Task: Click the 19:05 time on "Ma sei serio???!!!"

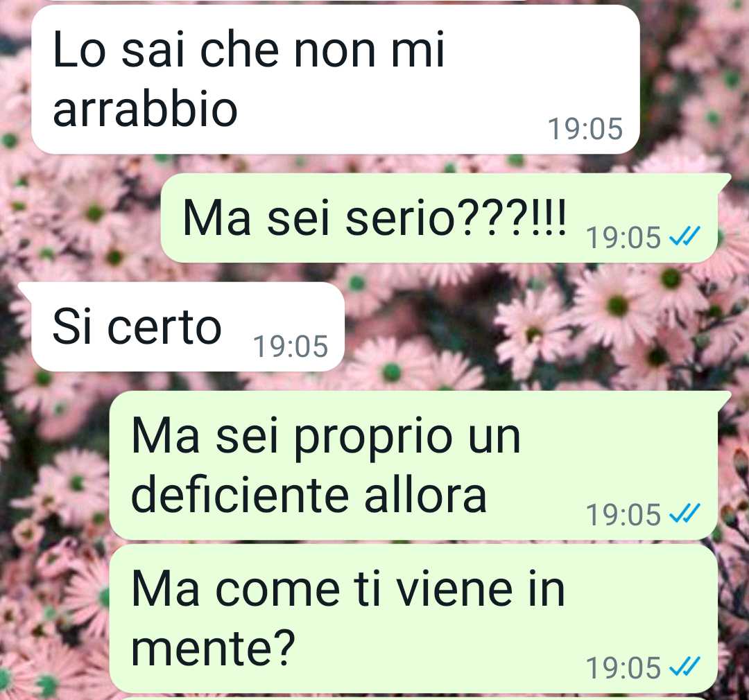Action: (623, 237)
